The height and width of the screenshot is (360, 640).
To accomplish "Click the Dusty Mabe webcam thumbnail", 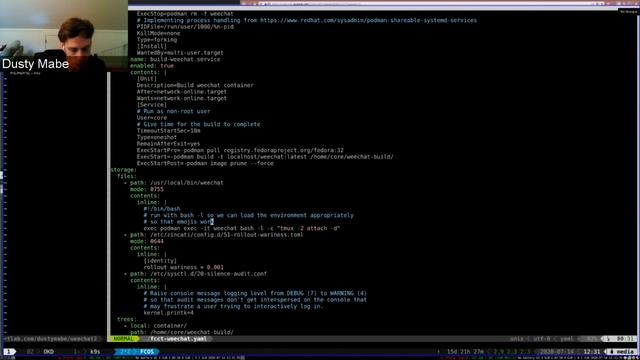I will (x=64, y=36).
